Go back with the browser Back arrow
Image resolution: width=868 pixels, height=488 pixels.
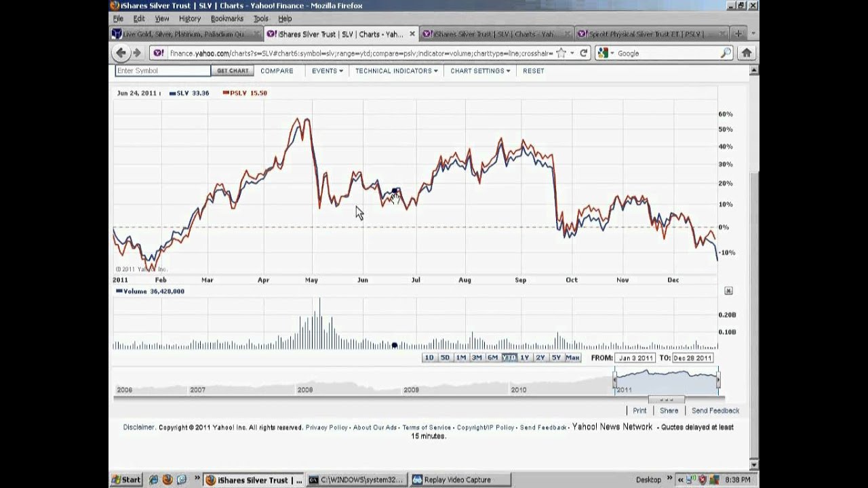click(x=121, y=53)
